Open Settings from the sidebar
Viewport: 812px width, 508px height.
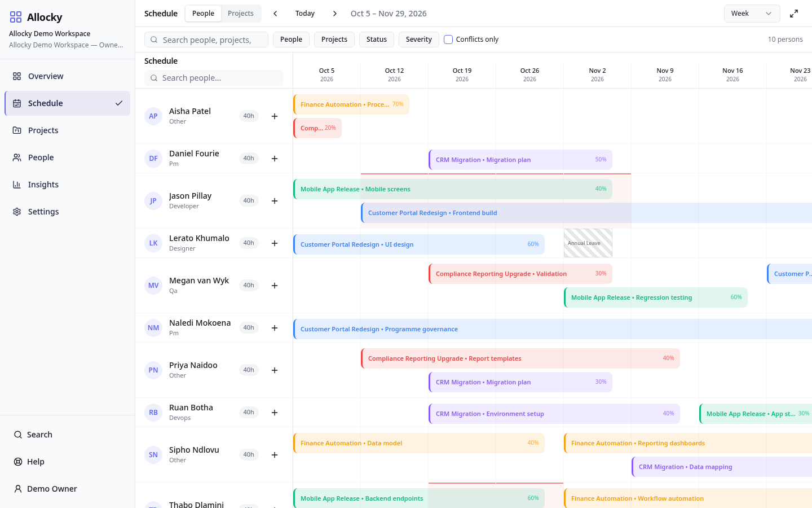pyautogui.click(x=67, y=212)
